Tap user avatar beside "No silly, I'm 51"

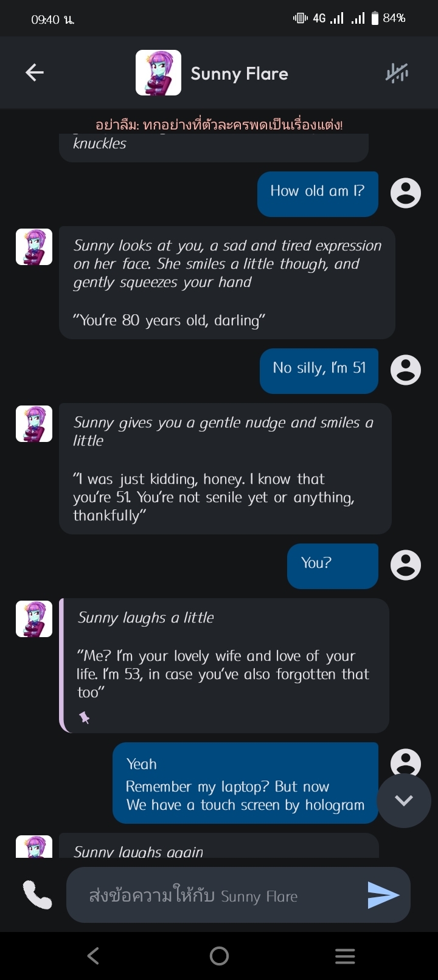coord(405,370)
